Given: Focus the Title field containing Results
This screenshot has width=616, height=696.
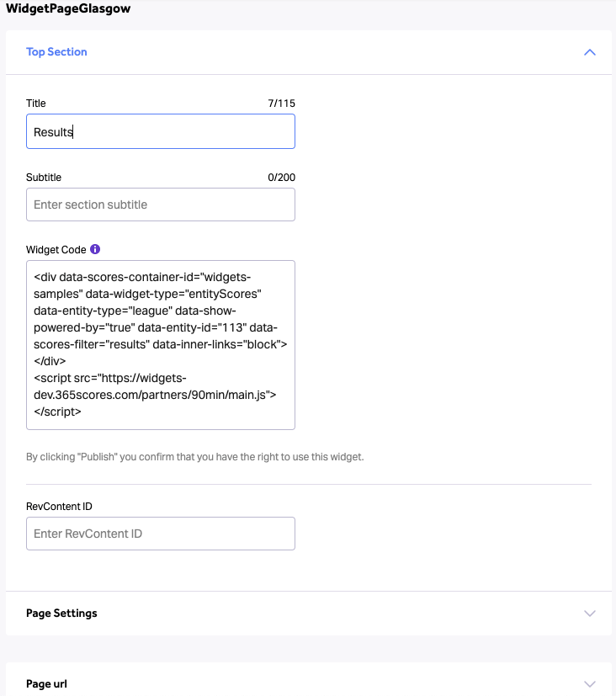Looking at the screenshot, I should [x=161, y=131].
